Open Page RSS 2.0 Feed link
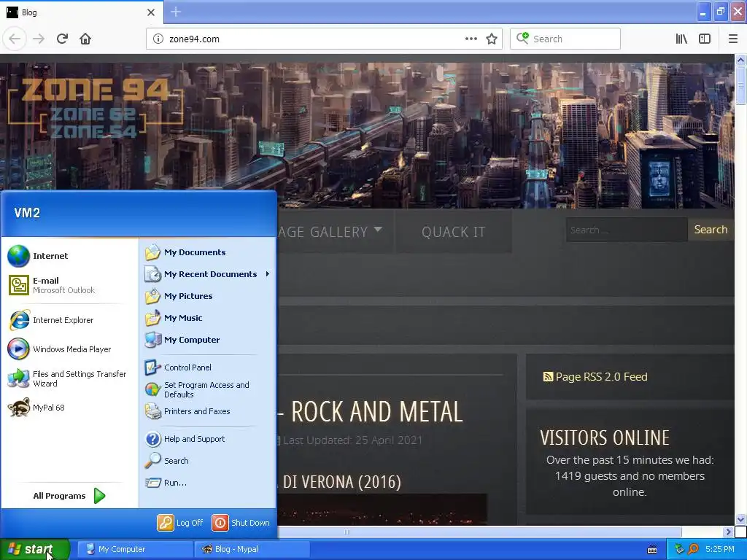Screen dimensions: 747x560 click(601, 377)
